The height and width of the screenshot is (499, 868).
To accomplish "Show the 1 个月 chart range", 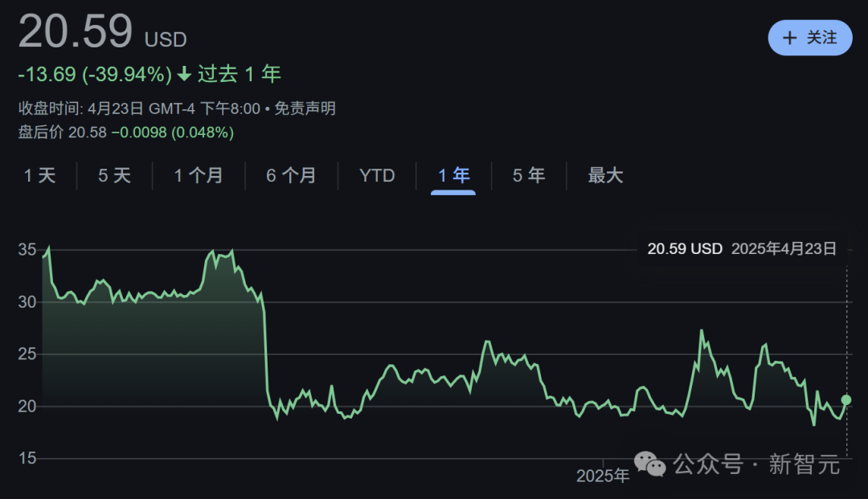I will (199, 175).
